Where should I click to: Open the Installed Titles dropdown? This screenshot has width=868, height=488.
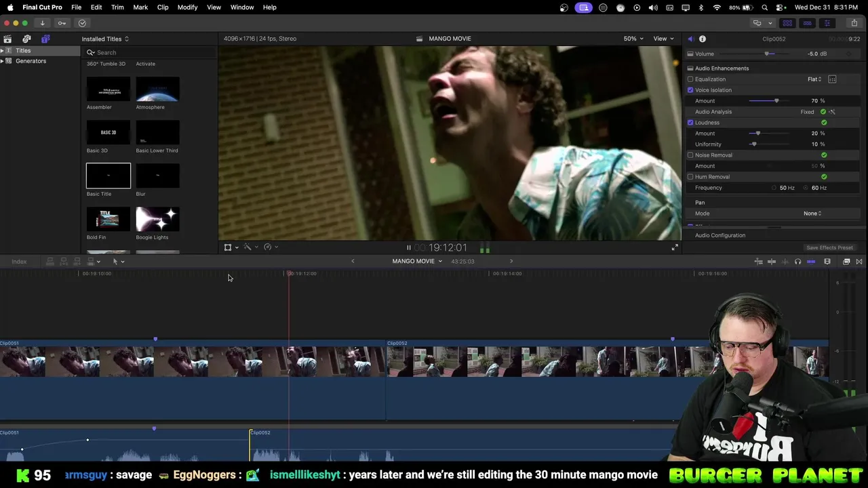pos(105,39)
